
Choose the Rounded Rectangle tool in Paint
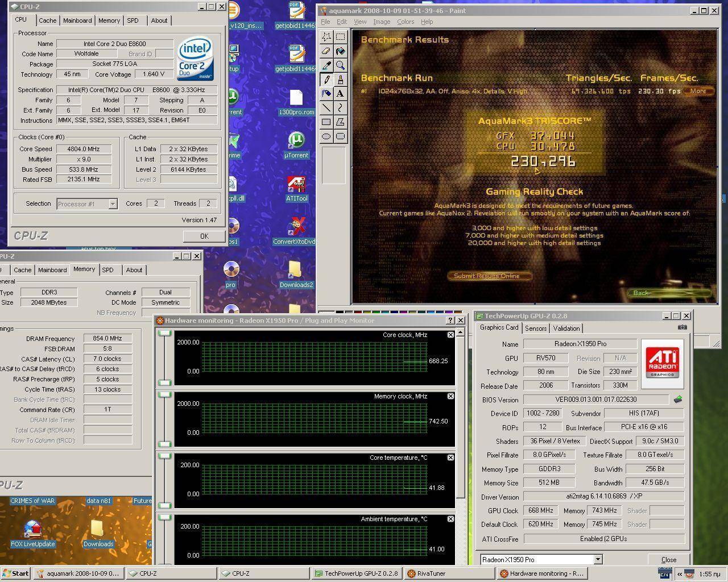(x=340, y=136)
